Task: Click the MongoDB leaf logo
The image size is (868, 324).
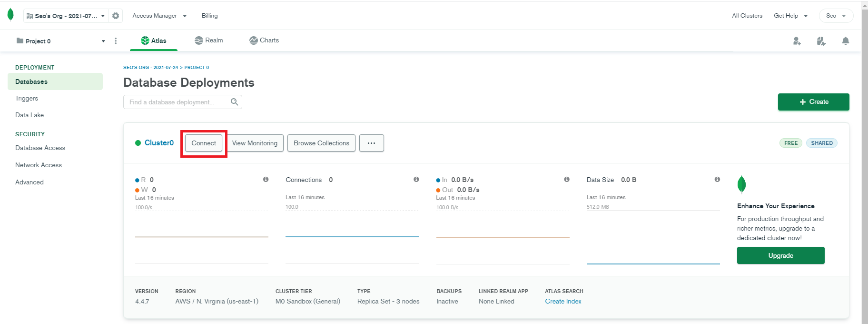Action: [x=10, y=15]
